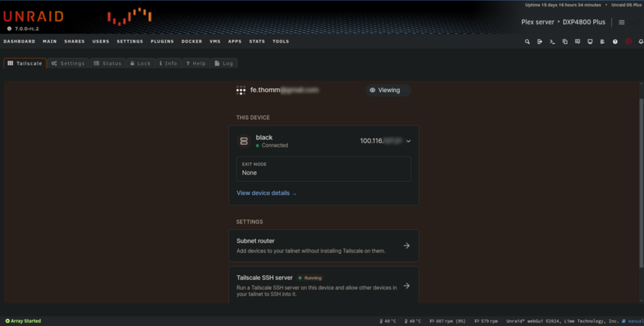The height and width of the screenshot is (326, 644).
Task: Click the Array Started status indicator
Action: pyautogui.click(x=23, y=321)
